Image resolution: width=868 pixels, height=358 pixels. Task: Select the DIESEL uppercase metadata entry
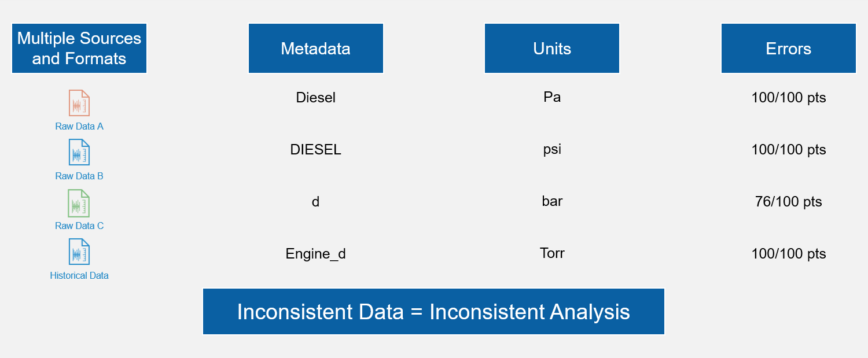point(315,150)
